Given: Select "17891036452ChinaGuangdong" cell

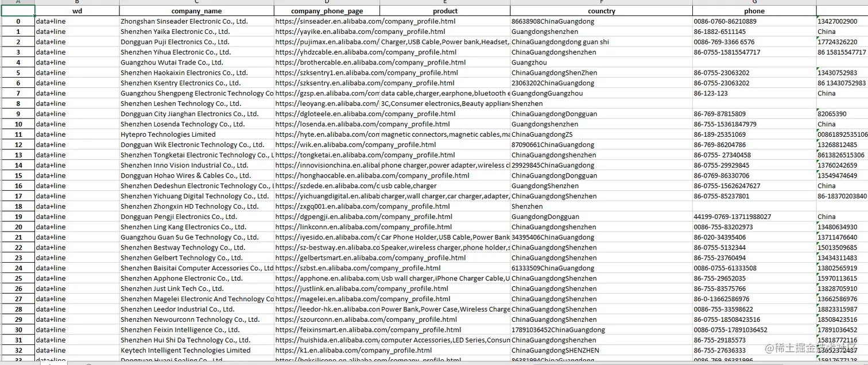Looking at the screenshot, I should (x=601, y=330).
